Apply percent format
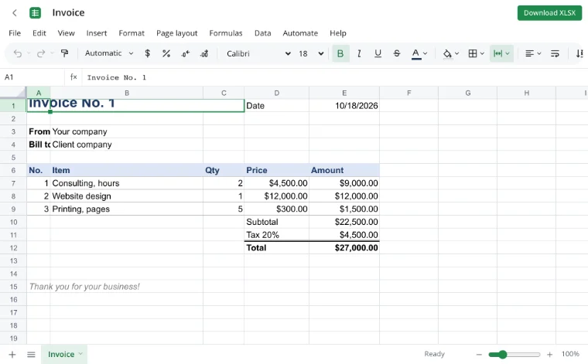588x364 pixels. pyautogui.click(x=166, y=53)
